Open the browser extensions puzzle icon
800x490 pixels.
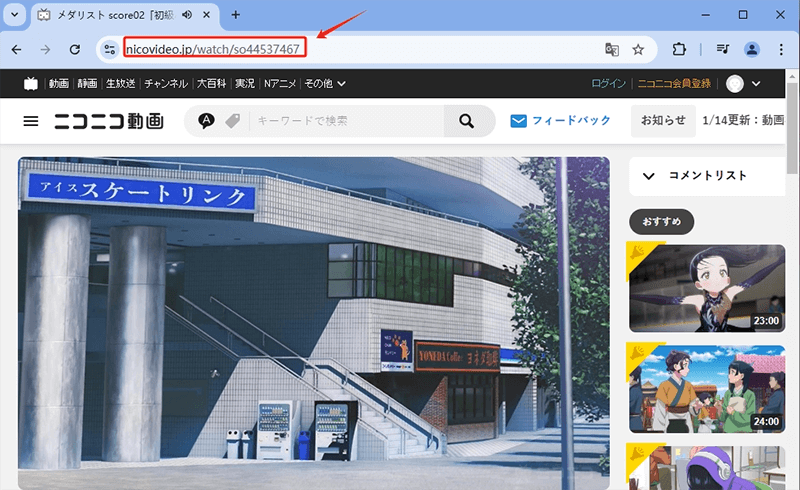[680, 49]
